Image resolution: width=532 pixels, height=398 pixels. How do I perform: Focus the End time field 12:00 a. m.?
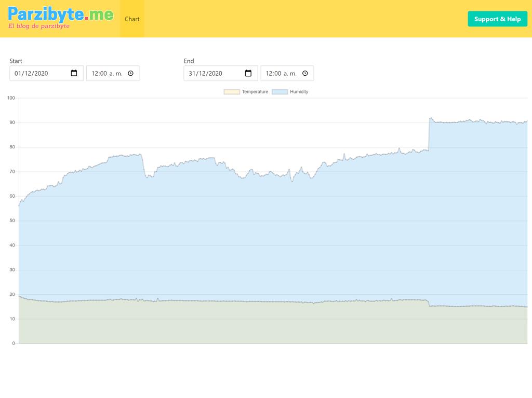point(287,73)
